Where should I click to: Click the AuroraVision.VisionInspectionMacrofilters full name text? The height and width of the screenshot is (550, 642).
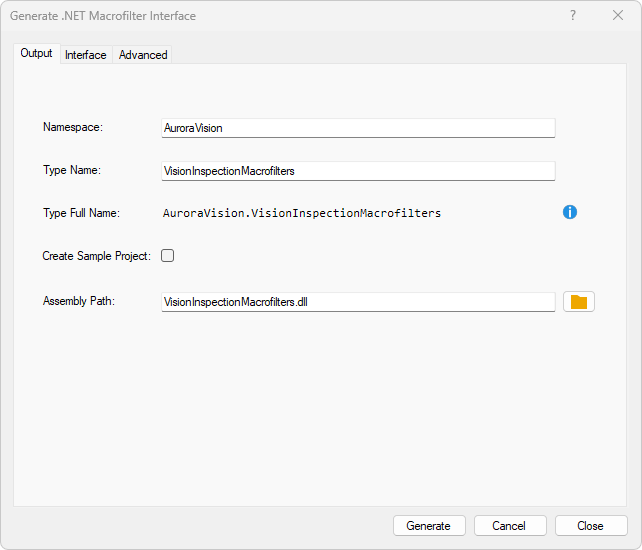point(302,213)
